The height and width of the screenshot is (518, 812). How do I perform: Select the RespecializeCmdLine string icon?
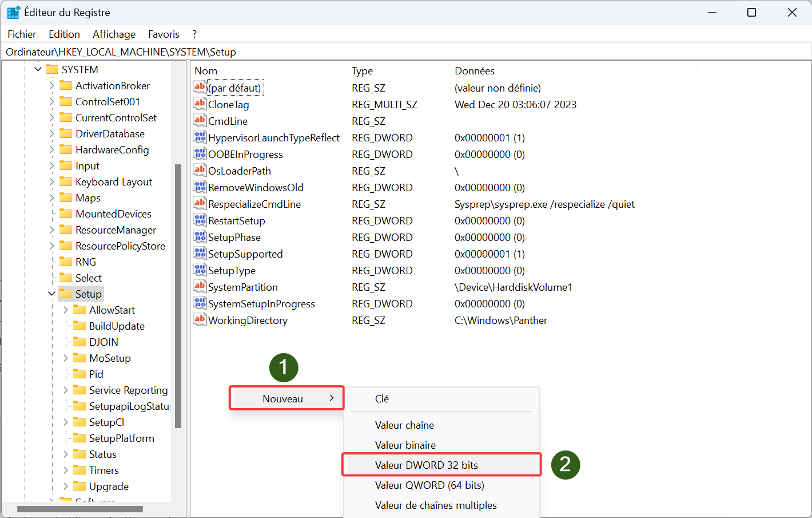click(200, 204)
